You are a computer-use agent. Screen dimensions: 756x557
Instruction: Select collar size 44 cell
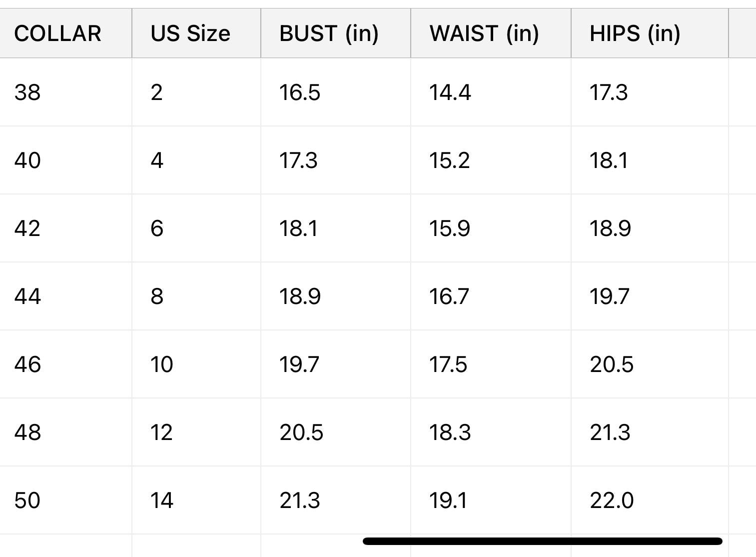point(28,296)
